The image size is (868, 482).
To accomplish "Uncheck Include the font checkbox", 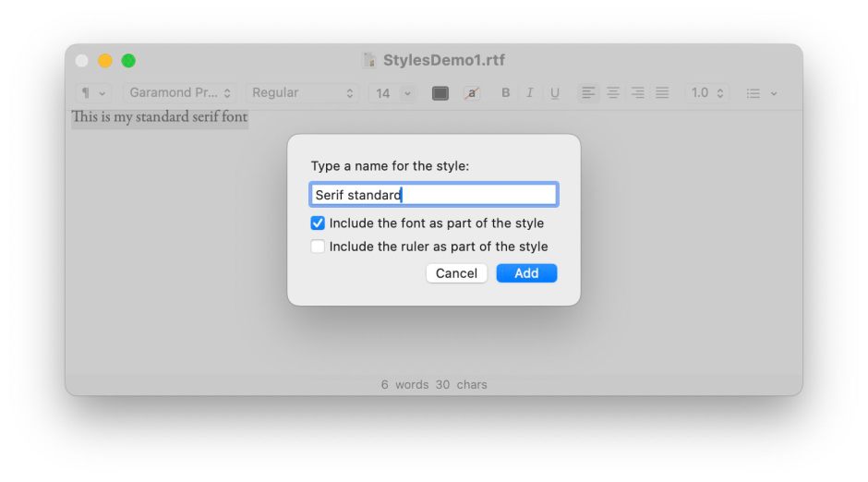I will click(318, 223).
